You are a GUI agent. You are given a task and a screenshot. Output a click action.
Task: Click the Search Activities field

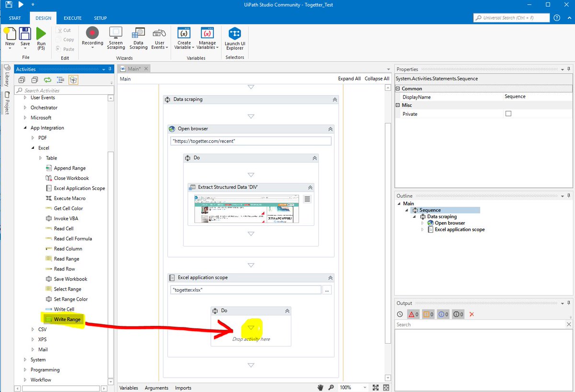[x=64, y=90]
